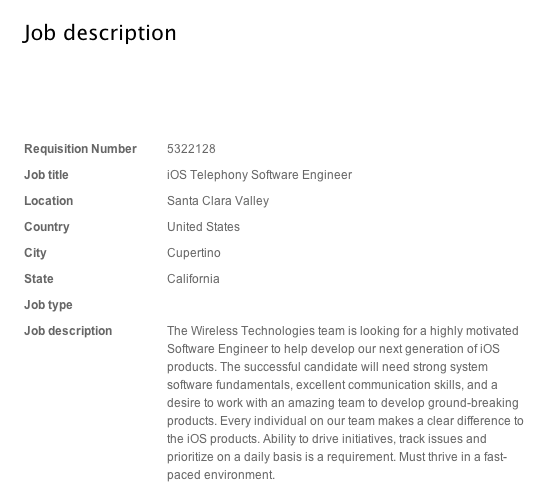Click the United States country value

(x=203, y=227)
